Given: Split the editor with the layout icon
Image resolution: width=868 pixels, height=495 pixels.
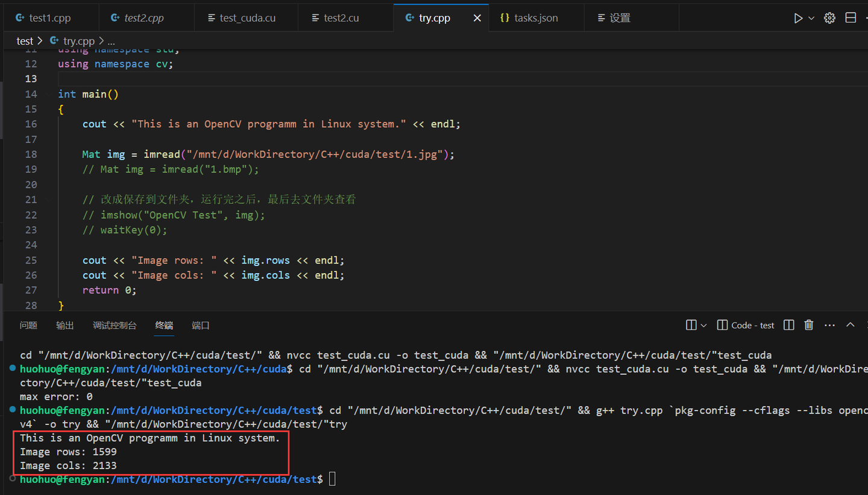Looking at the screenshot, I should (x=851, y=18).
